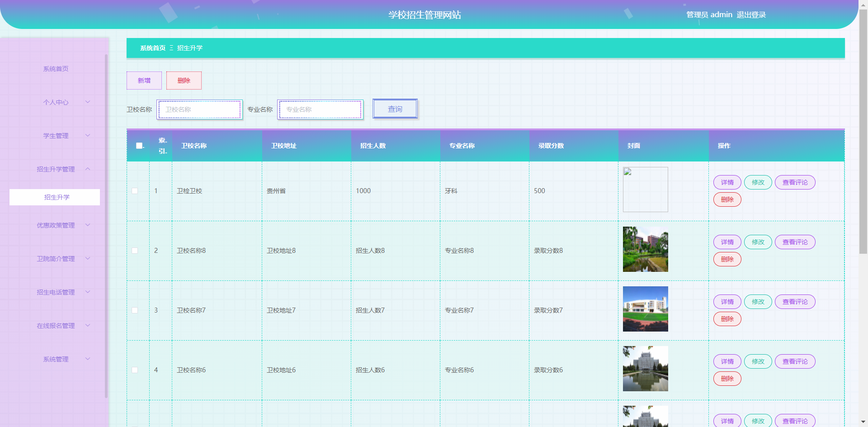The image size is (868, 427).
Task: Click the 系统首页 breadcrumb link
Action: point(153,48)
